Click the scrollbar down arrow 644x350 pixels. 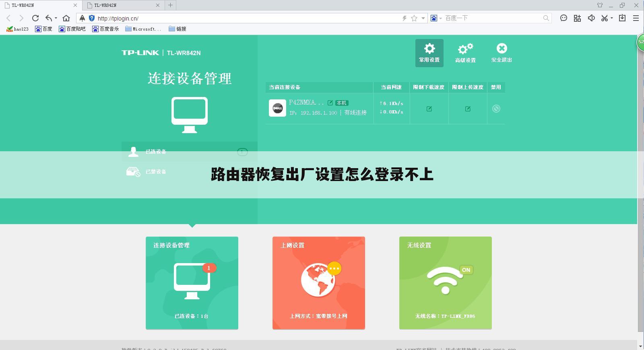pos(641,346)
